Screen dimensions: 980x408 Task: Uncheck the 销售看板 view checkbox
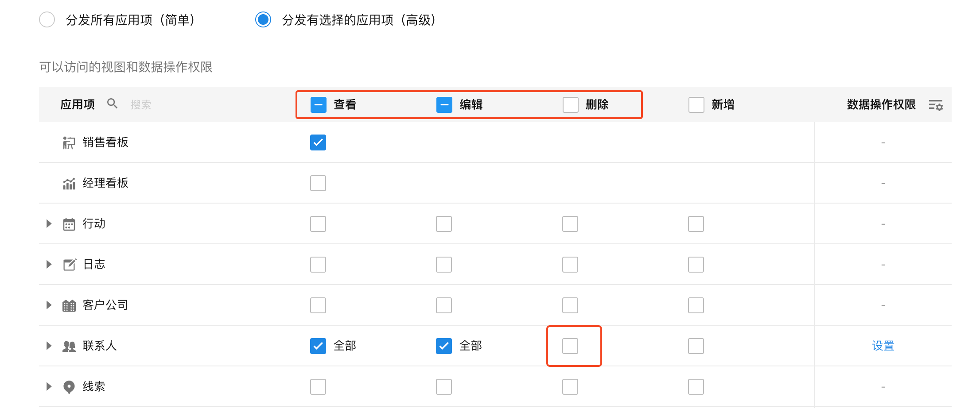pos(318,142)
